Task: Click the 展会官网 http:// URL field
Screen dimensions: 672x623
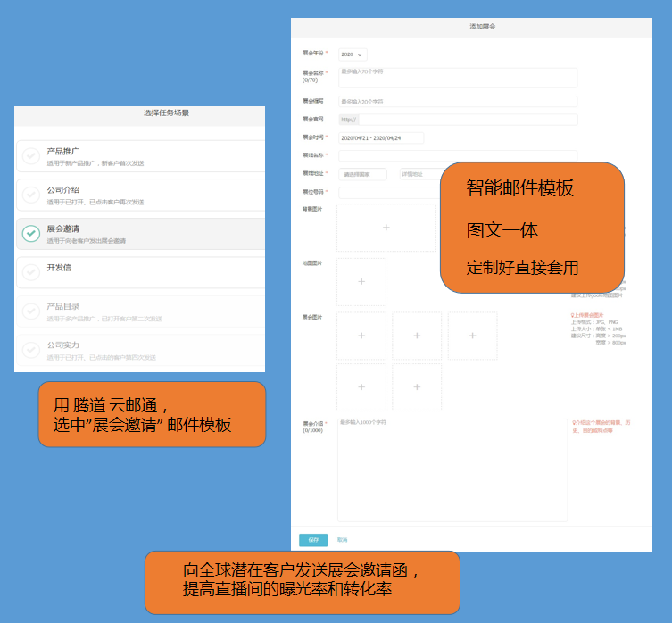Action: point(457,120)
